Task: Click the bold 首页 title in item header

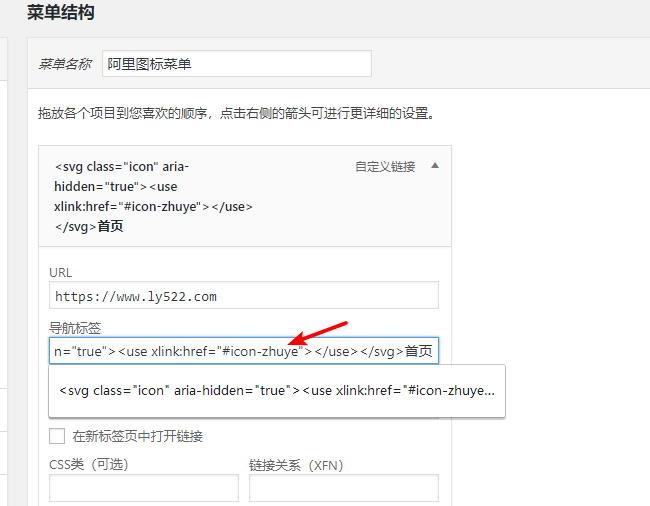Action: tap(111, 226)
